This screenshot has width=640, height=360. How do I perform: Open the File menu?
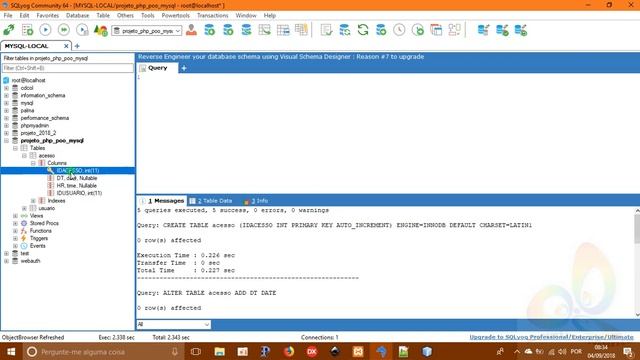[8, 16]
